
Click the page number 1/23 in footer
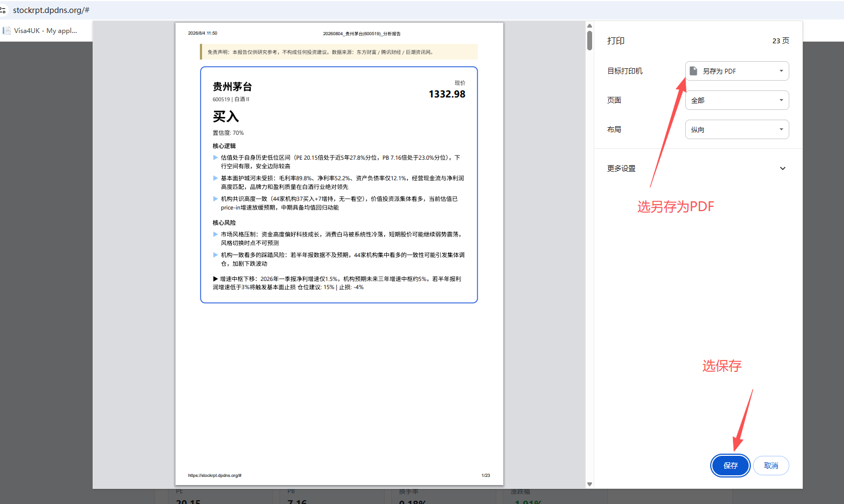pyautogui.click(x=485, y=475)
